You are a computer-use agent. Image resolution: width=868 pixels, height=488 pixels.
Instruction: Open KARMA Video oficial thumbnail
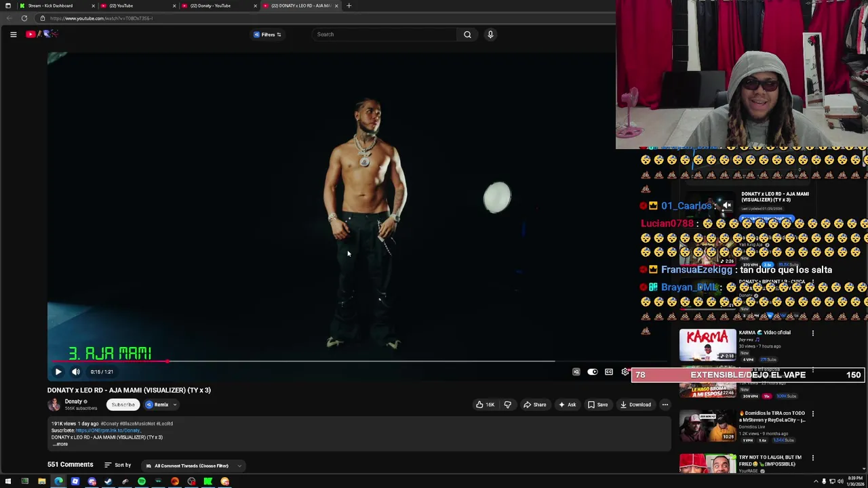tap(707, 345)
